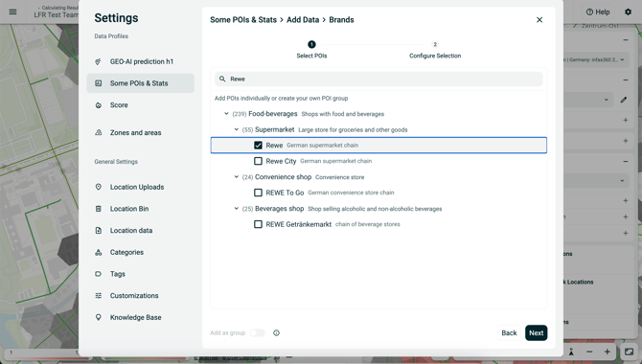The width and height of the screenshot is (642, 364).
Task: Click the Add Data breadcrumb
Action: (x=303, y=20)
